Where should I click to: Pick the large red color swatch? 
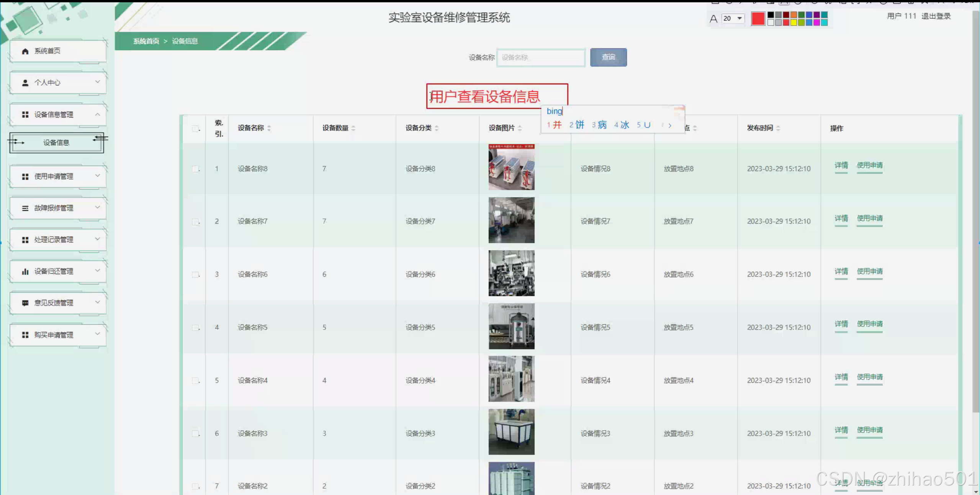click(x=757, y=18)
